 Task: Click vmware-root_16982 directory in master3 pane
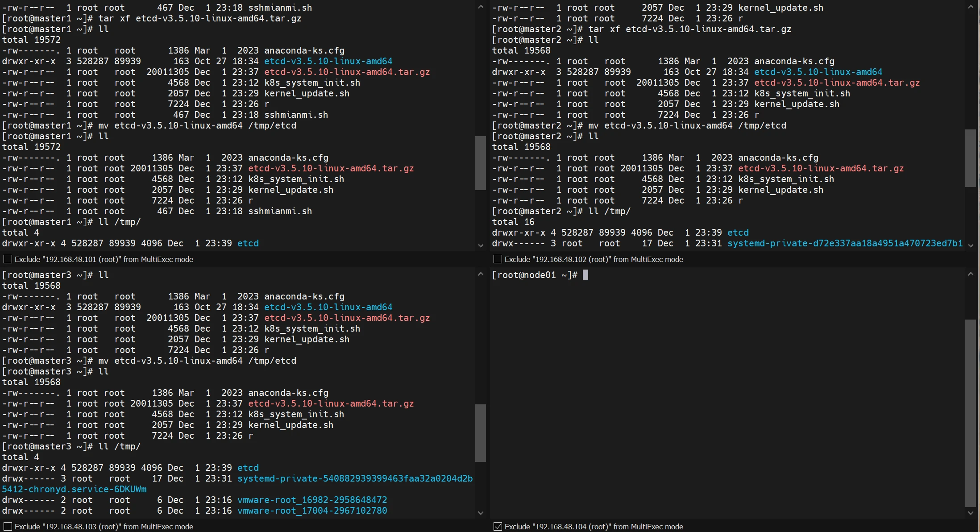point(312,500)
